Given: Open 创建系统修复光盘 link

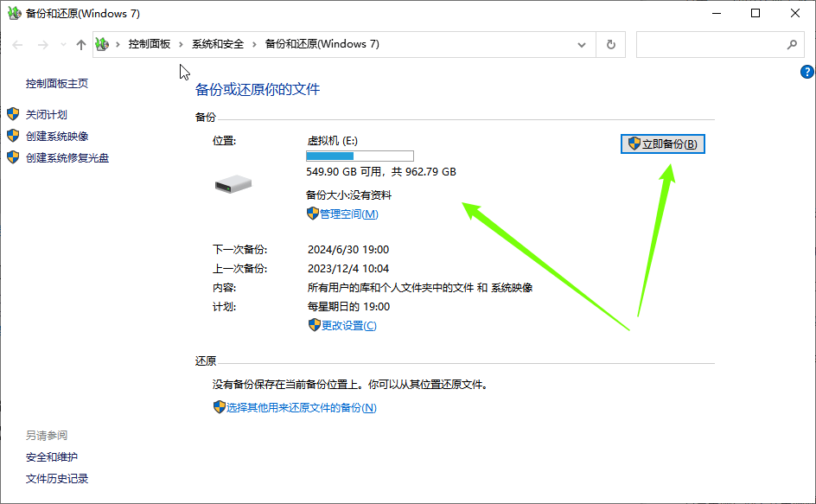Looking at the screenshot, I should tap(67, 157).
